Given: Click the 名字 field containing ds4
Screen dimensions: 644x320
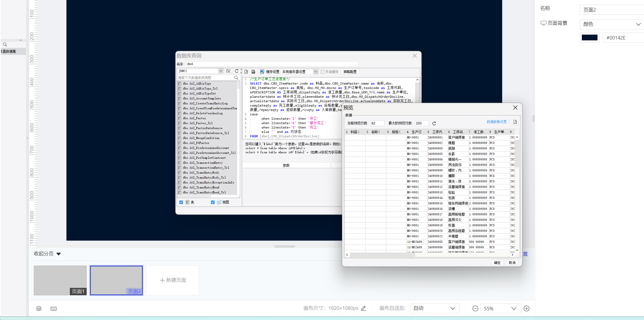Looking at the screenshot, I should click(272, 64).
